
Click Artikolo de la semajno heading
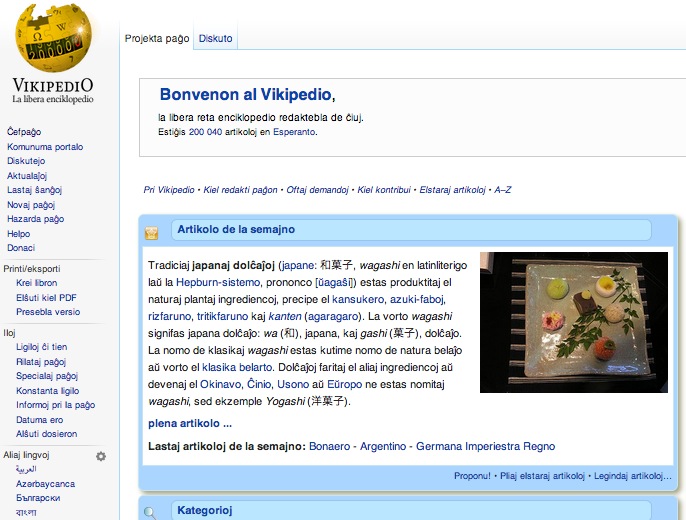[x=236, y=229]
